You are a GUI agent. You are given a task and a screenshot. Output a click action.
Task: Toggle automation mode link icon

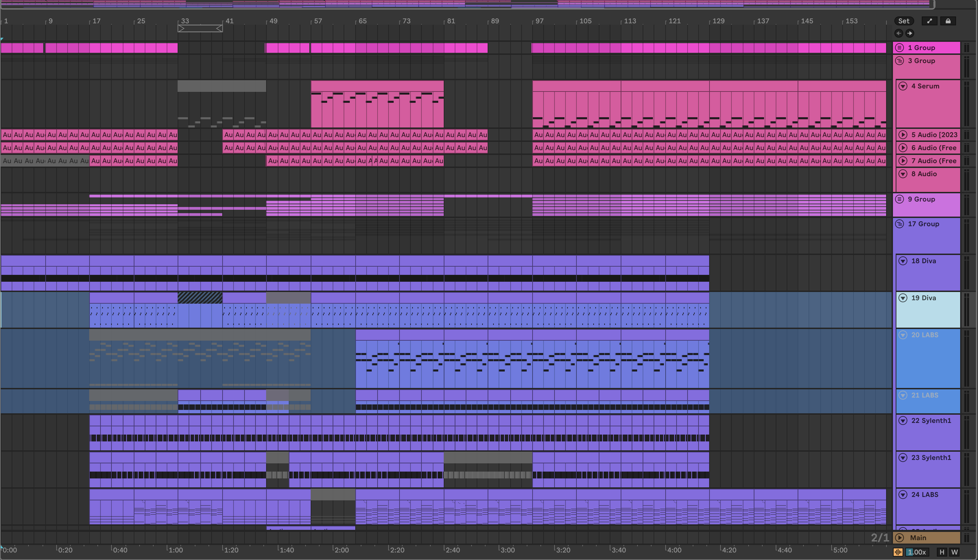tap(930, 21)
